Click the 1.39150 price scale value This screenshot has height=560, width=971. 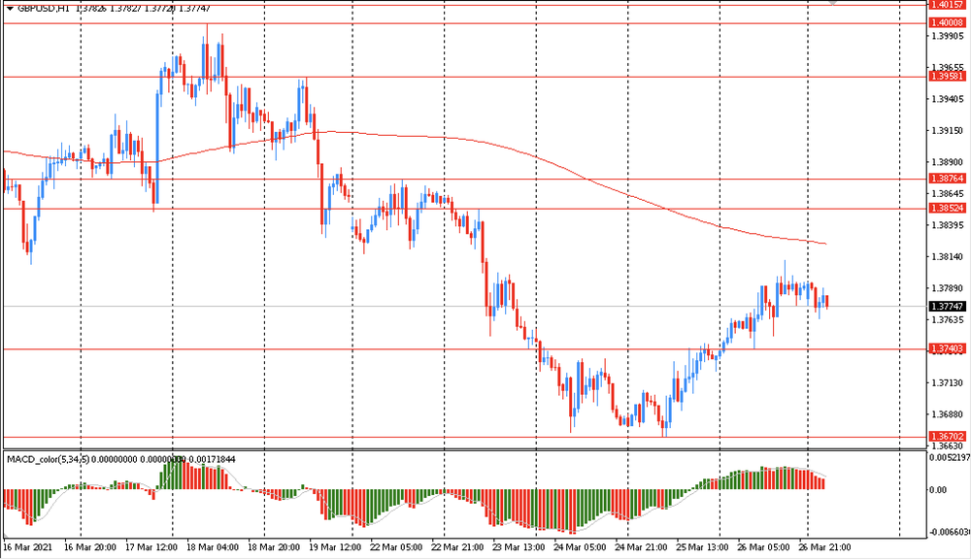[x=948, y=131]
